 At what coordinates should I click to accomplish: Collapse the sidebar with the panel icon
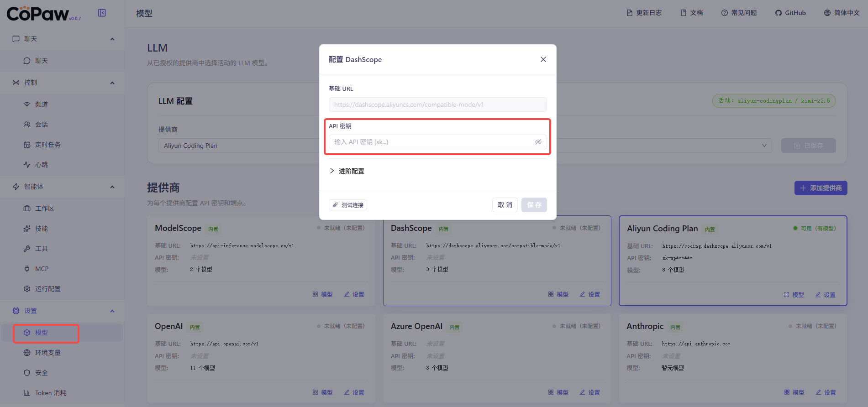point(102,13)
